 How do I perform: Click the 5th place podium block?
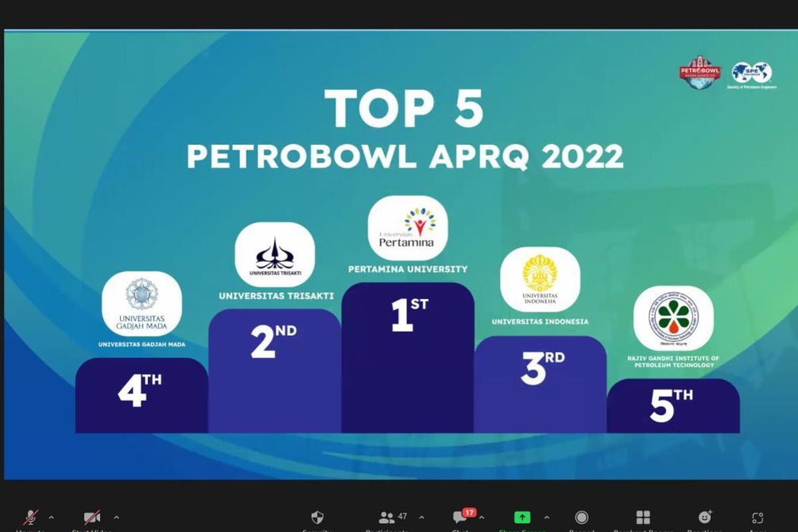click(x=673, y=406)
